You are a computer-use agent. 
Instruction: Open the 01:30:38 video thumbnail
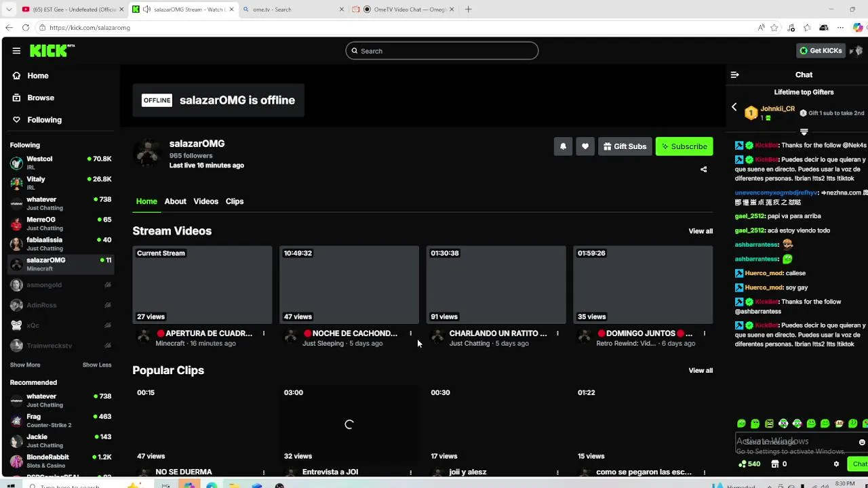[x=496, y=285]
